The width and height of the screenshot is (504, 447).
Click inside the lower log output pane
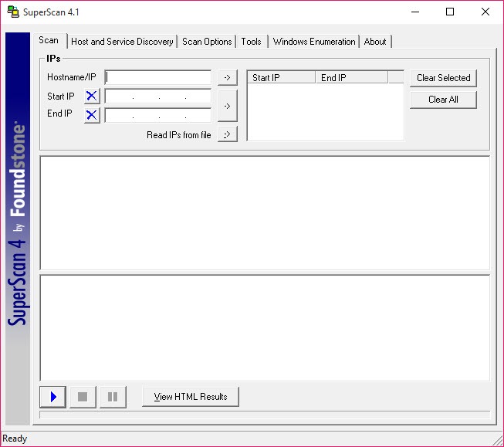(x=265, y=328)
